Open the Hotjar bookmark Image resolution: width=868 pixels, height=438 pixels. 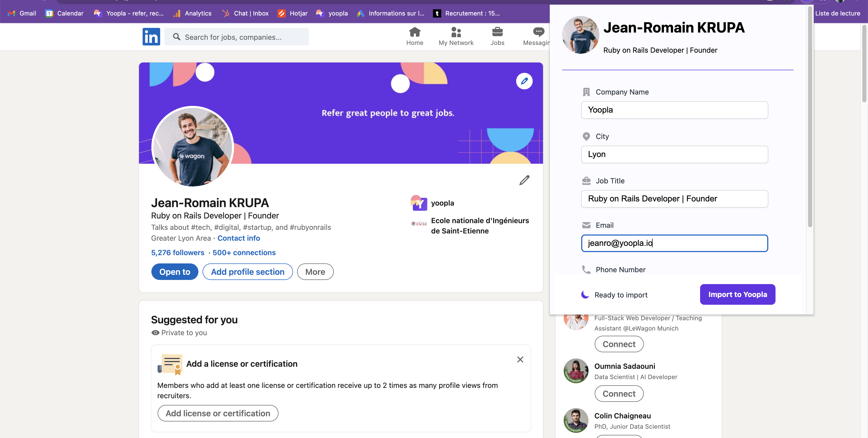[292, 13]
